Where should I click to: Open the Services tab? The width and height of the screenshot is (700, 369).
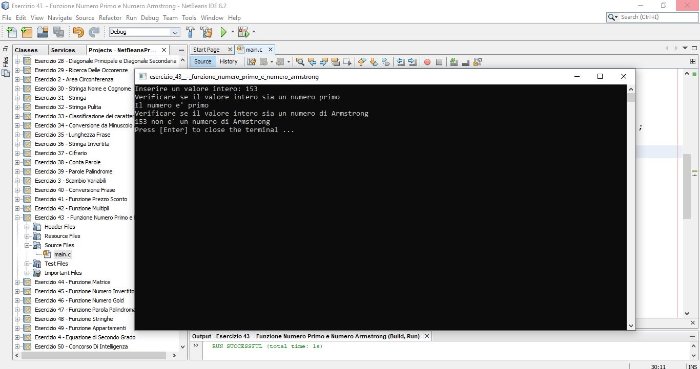[63, 50]
